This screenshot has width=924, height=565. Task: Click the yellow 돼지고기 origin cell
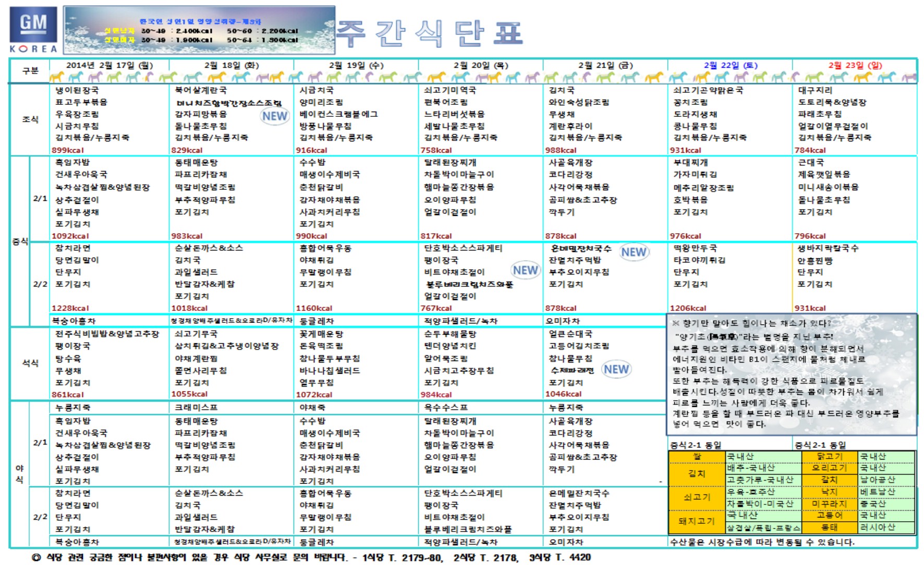(697, 521)
